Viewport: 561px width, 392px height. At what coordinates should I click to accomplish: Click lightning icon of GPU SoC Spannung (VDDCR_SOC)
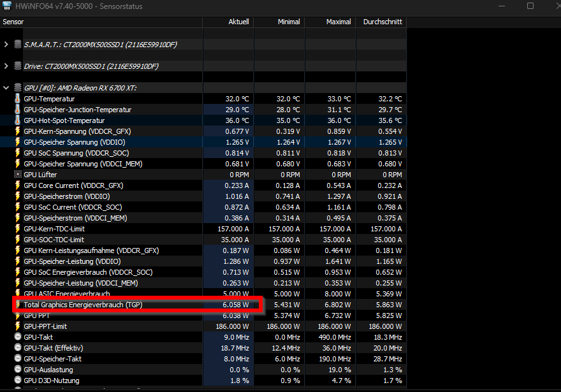(x=18, y=153)
